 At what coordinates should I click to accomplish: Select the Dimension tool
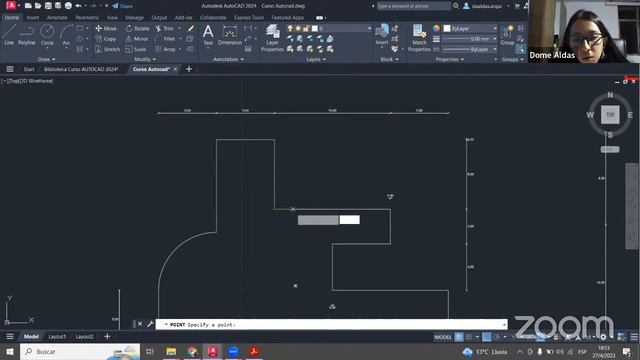[x=230, y=34]
